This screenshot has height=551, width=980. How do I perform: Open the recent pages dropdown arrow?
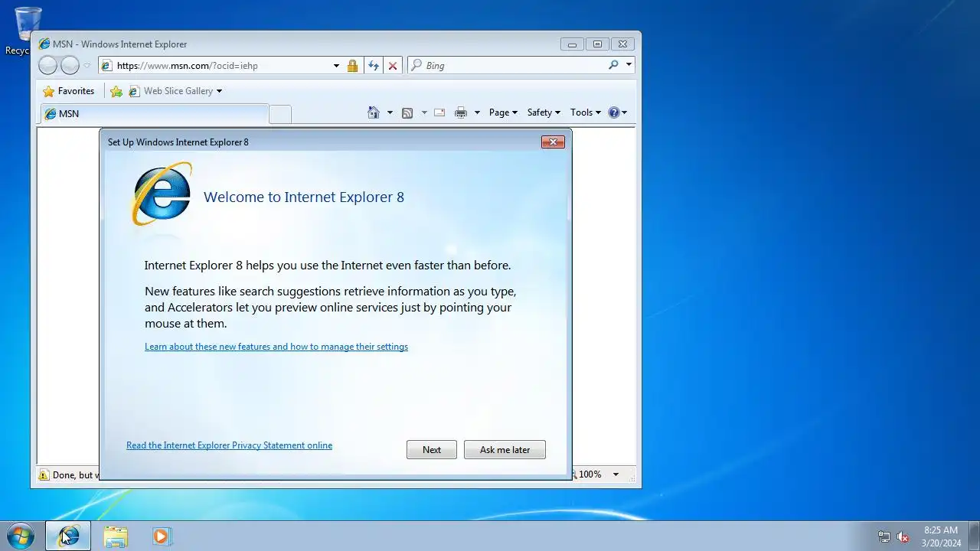tap(87, 66)
